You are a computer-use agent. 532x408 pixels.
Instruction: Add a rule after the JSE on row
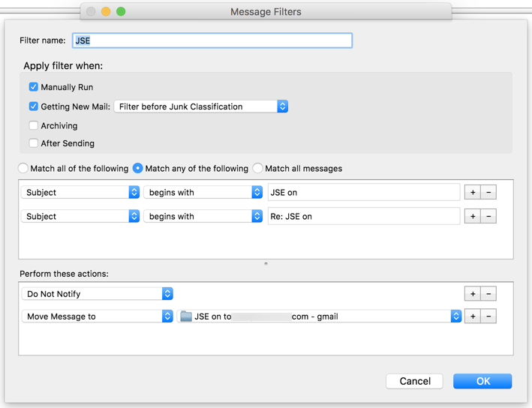click(x=472, y=192)
